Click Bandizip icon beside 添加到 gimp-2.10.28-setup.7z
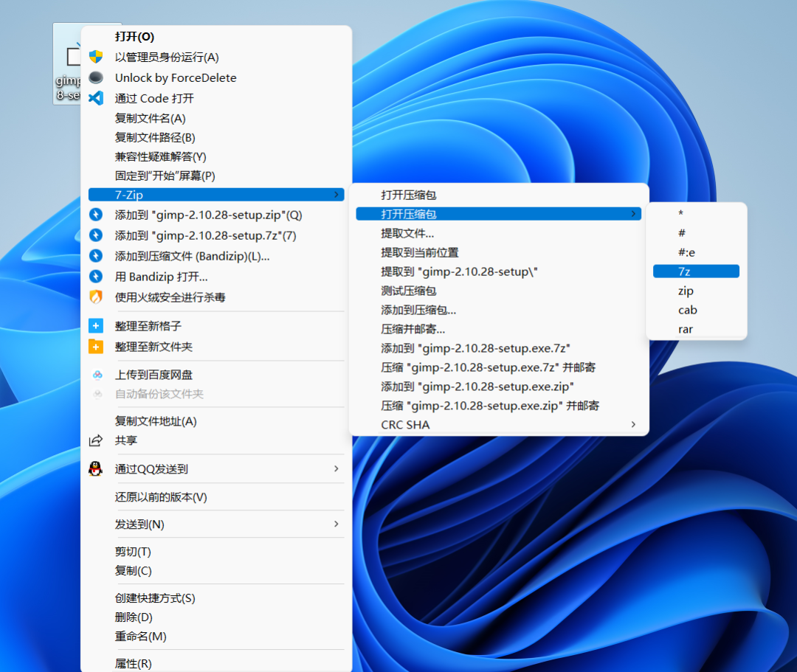797x672 pixels. pyautogui.click(x=95, y=236)
